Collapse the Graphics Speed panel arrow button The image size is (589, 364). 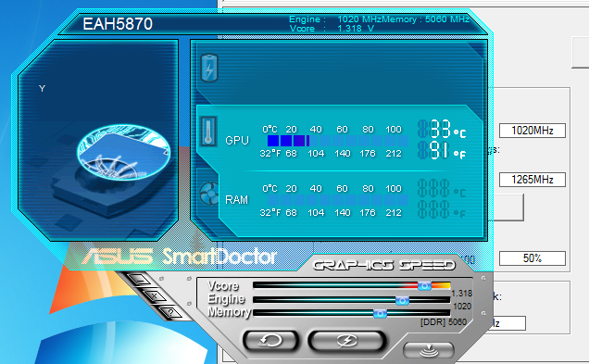pyautogui.click(x=429, y=350)
